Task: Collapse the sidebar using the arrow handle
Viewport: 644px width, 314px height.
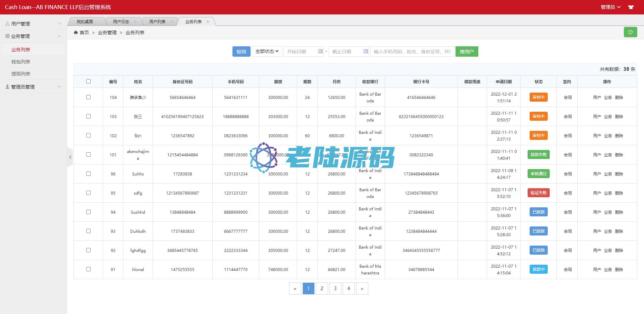Action: point(70,157)
